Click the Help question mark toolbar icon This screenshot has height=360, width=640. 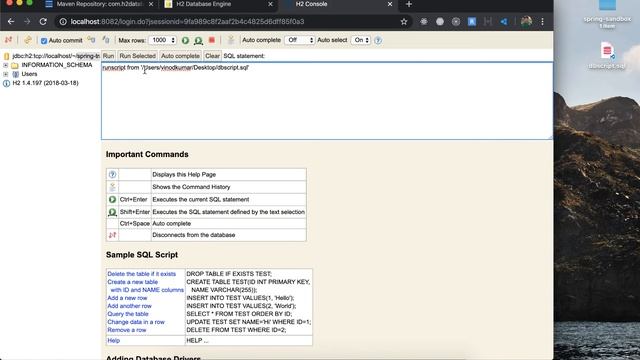pos(378,40)
